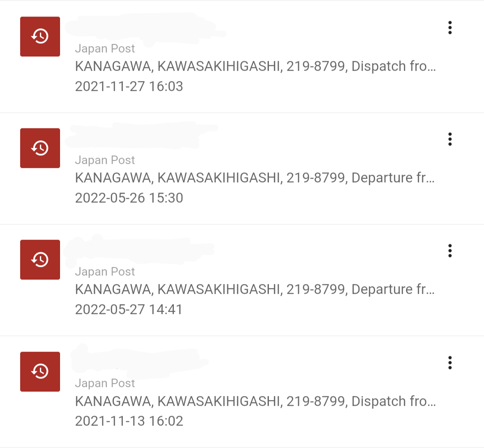Open status text of 2022-05-27 Departure entry

tap(255, 289)
